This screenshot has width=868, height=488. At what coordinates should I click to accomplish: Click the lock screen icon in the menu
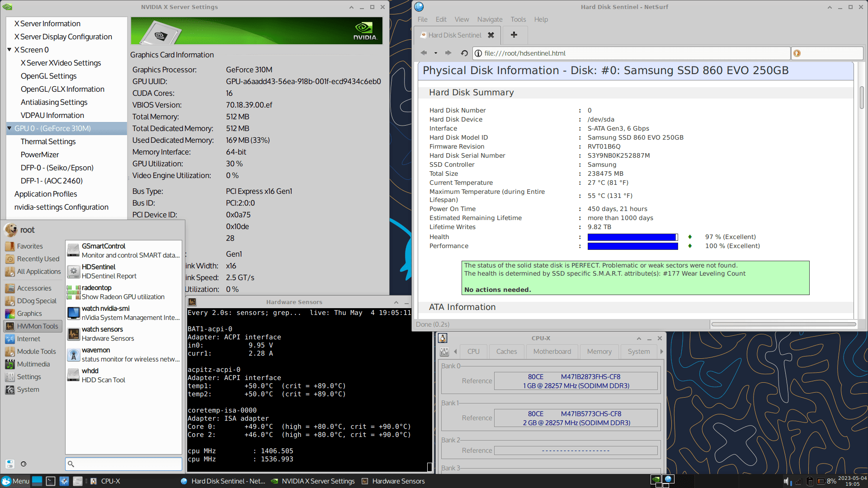tap(10, 464)
